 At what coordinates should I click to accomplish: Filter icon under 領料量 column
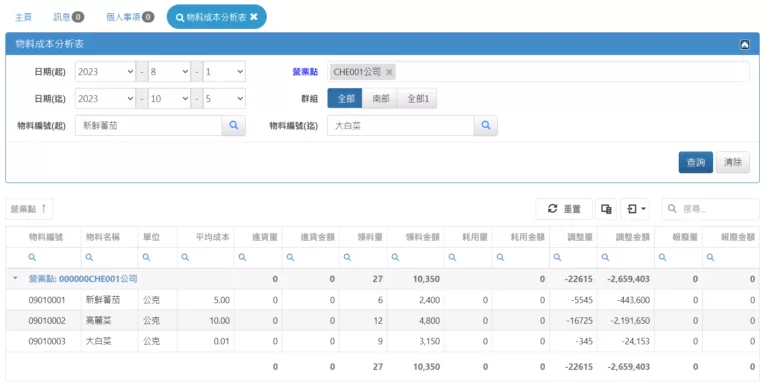[347, 257]
